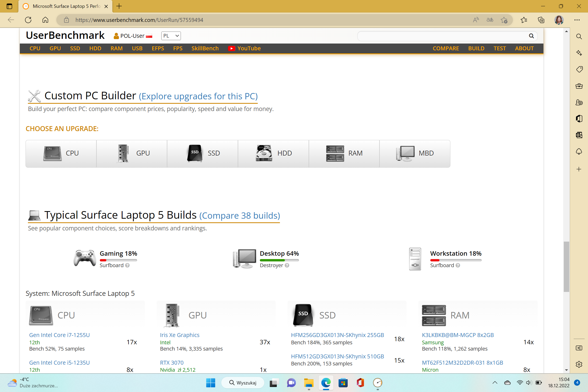This screenshot has width=588, height=392.
Task: Open the Games icon in Edge sidebar
Action: click(x=579, y=102)
